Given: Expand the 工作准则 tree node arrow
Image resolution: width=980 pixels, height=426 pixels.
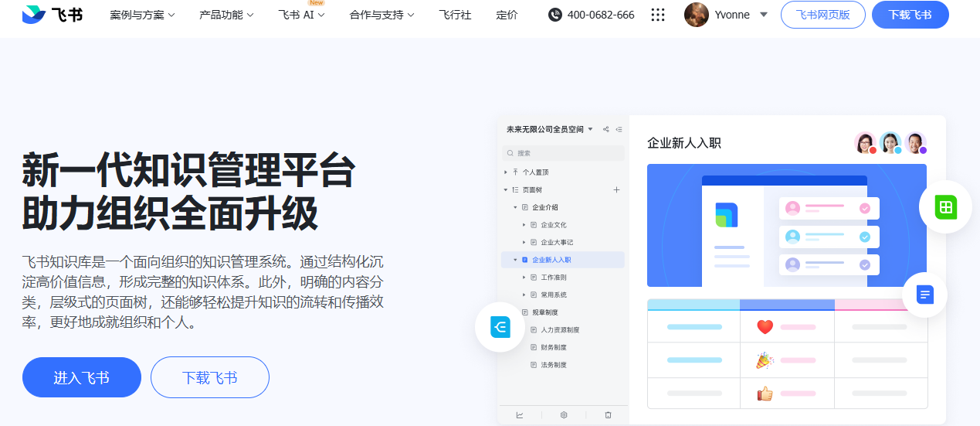Looking at the screenshot, I should coord(524,277).
